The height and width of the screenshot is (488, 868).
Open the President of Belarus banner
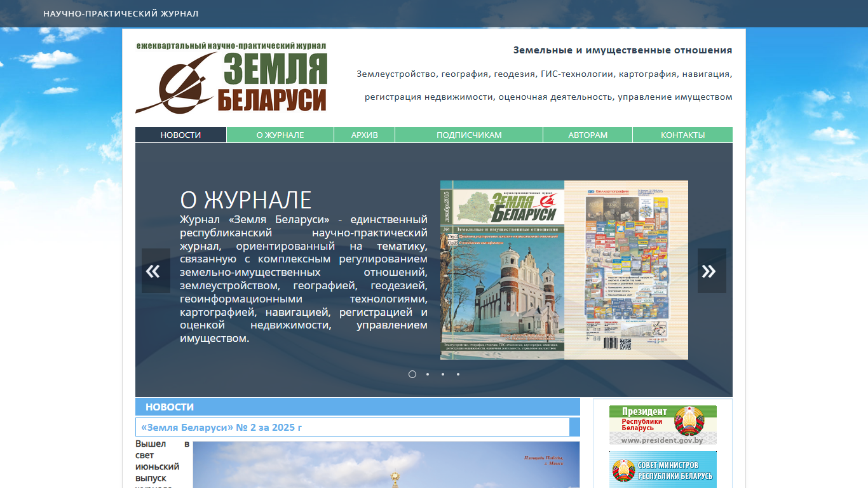click(663, 425)
